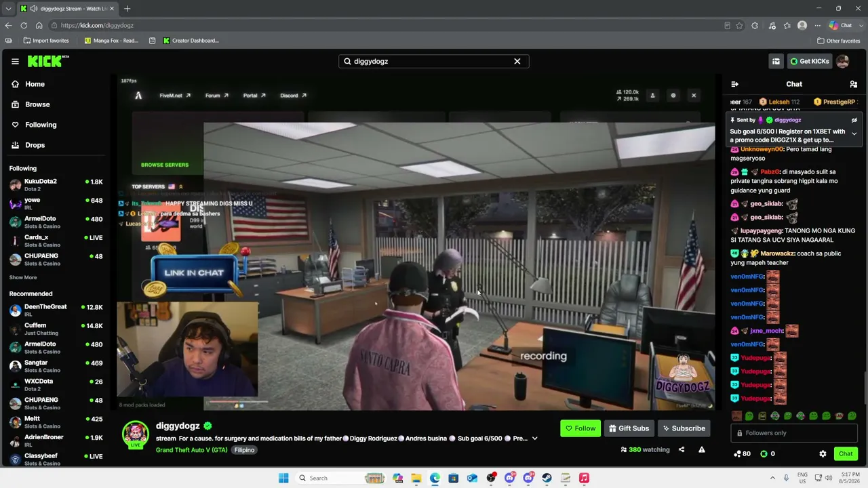Unpin the pinned chat message

click(854, 120)
